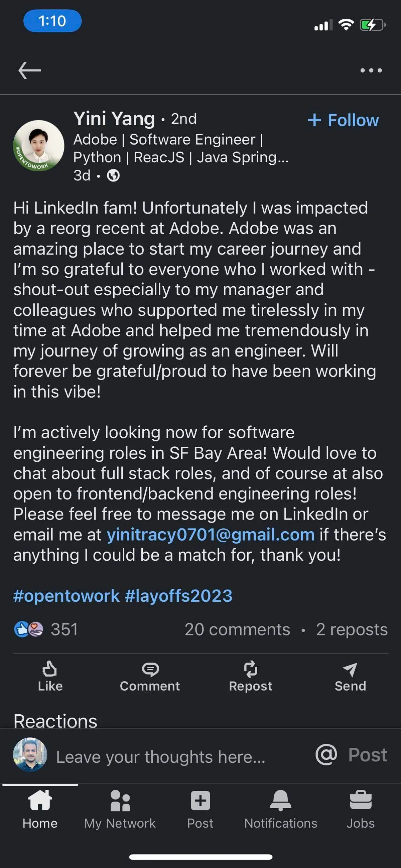Tap the back arrow icon
Screen dimensions: 401x868
click(30, 70)
